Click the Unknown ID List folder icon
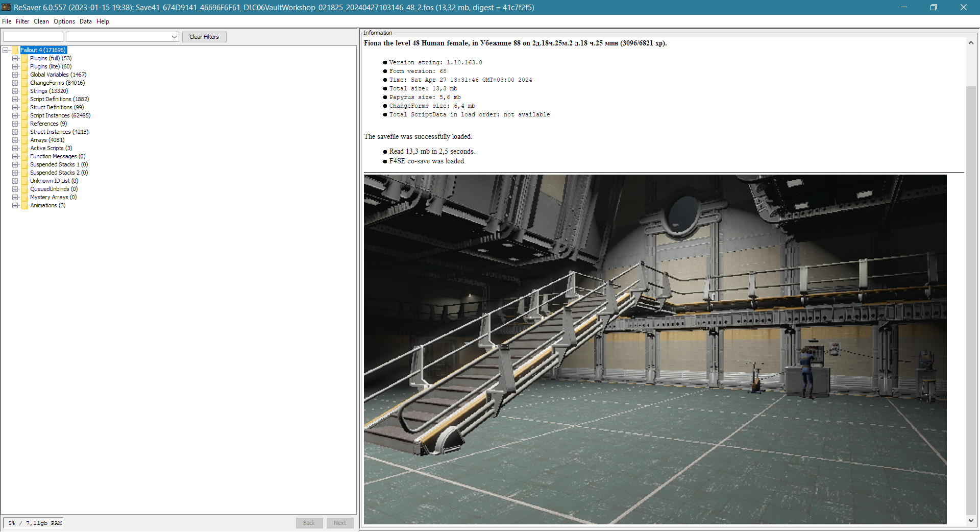The image size is (980, 532). click(x=24, y=181)
